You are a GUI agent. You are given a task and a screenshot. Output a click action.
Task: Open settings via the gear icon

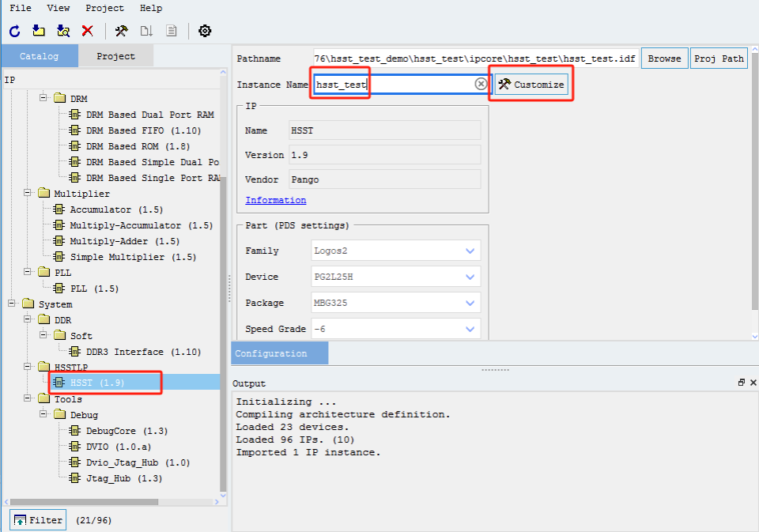coord(205,31)
